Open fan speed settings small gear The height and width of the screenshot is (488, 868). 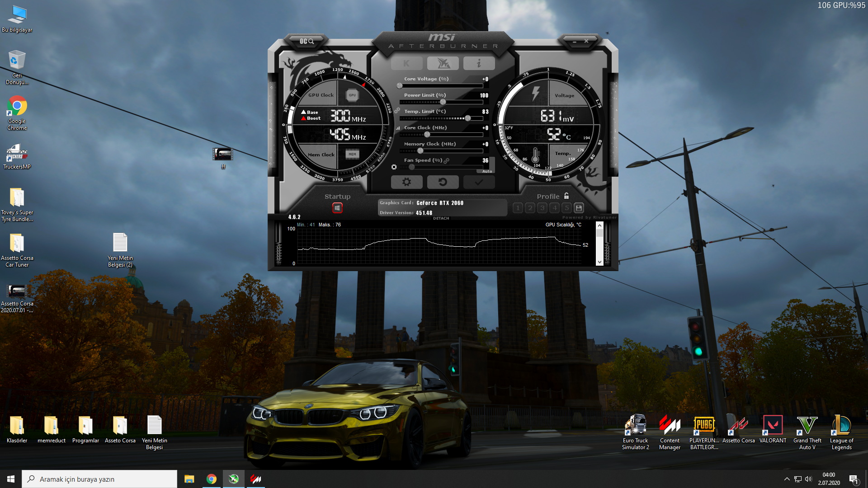[394, 167]
